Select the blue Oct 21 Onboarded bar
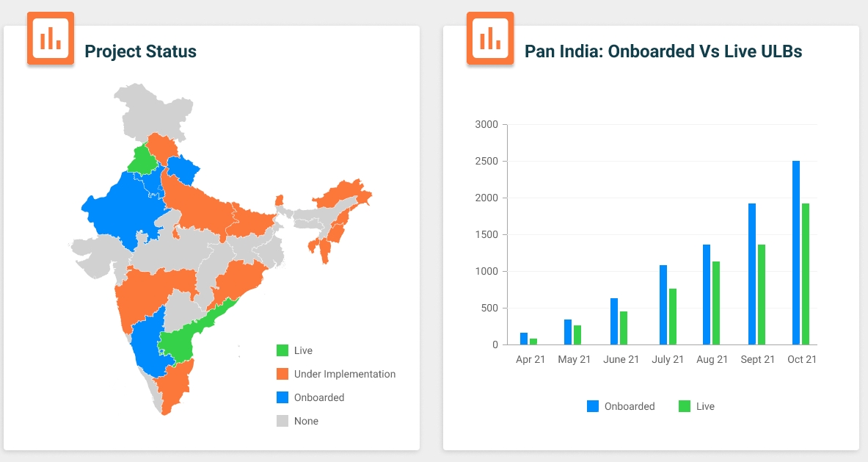Image resolution: width=868 pixels, height=462 pixels. pyautogui.click(x=796, y=253)
